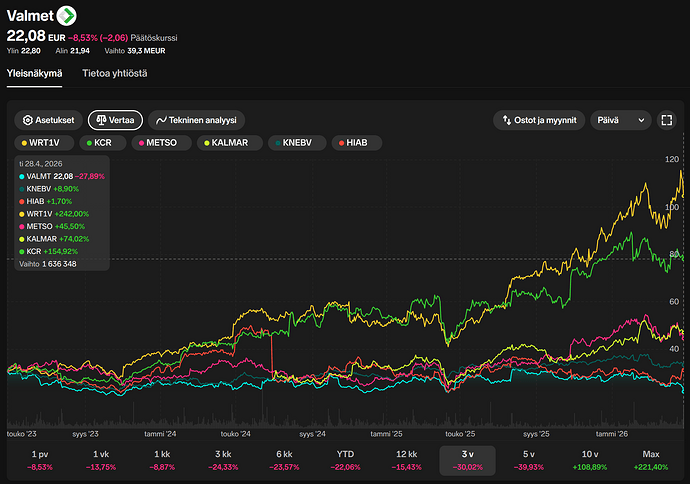The width and height of the screenshot is (690, 484).
Task: Click the 22,08 EUR price
Action: tap(36, 36)
